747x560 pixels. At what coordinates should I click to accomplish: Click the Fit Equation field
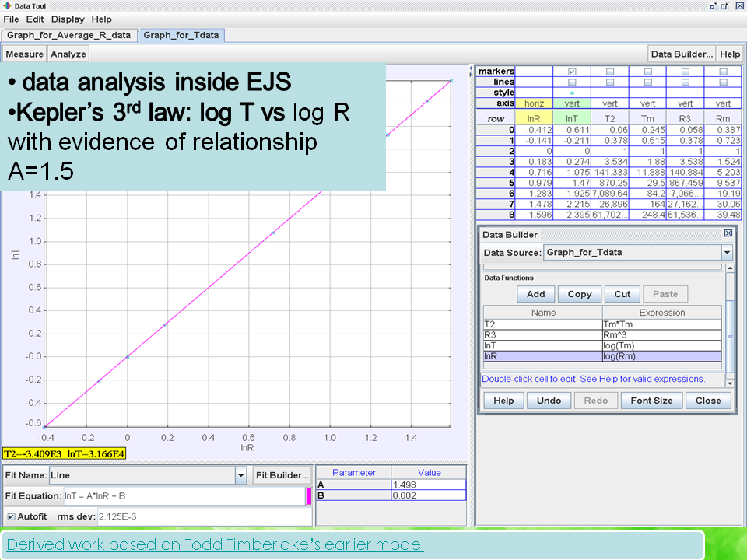[184, 496]
